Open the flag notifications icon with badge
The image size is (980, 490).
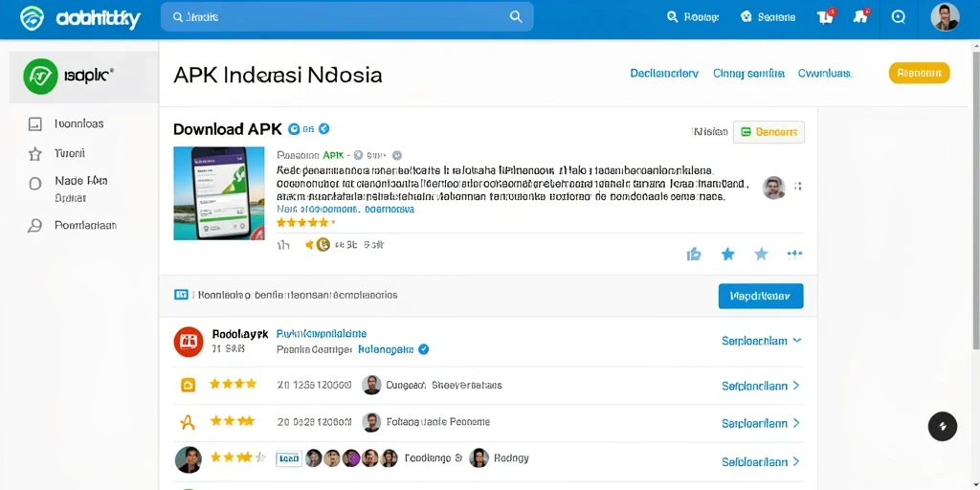[x=826, y=17]
